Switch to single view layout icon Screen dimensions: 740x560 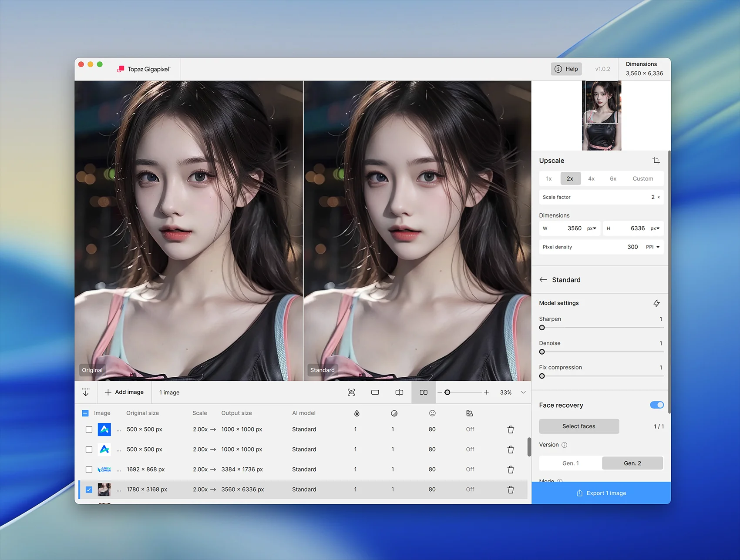pyautogui.click(x=375, y=392)
